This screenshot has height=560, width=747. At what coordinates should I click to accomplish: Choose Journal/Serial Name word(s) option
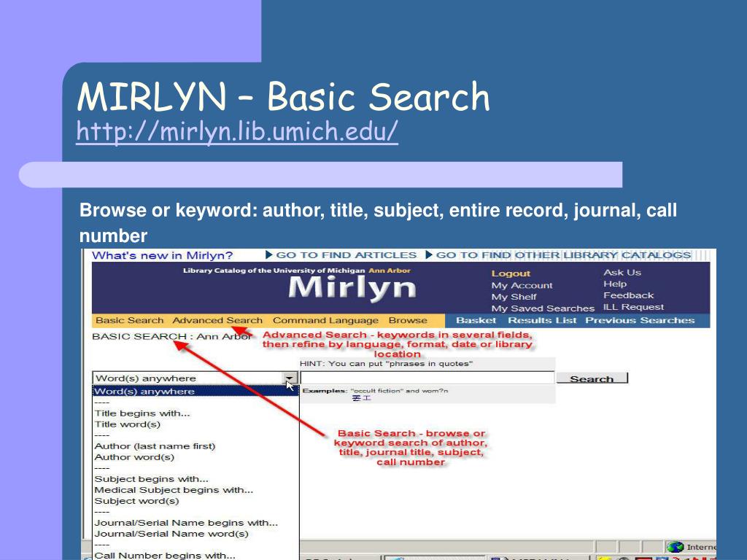point(171,534)
